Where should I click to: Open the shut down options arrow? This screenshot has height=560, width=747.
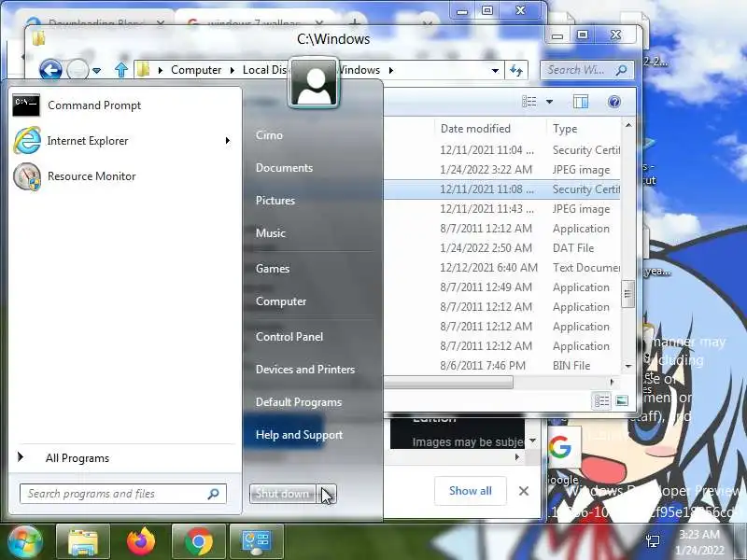pos(327,494)
